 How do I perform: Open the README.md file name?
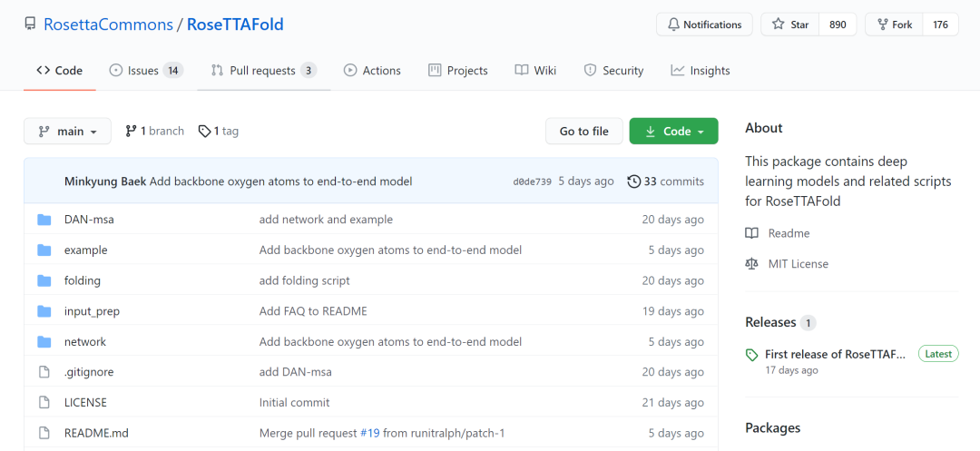click(x=96, y=433)
